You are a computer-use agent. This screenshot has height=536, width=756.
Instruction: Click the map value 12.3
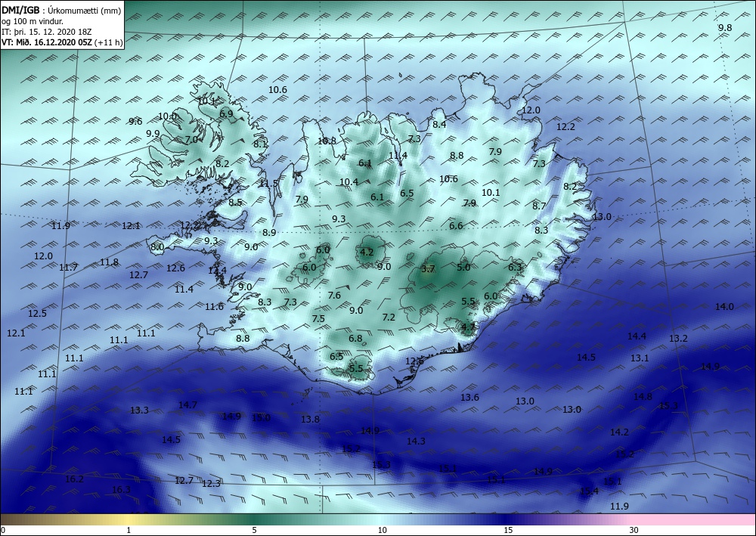click(x=211, y=484)
